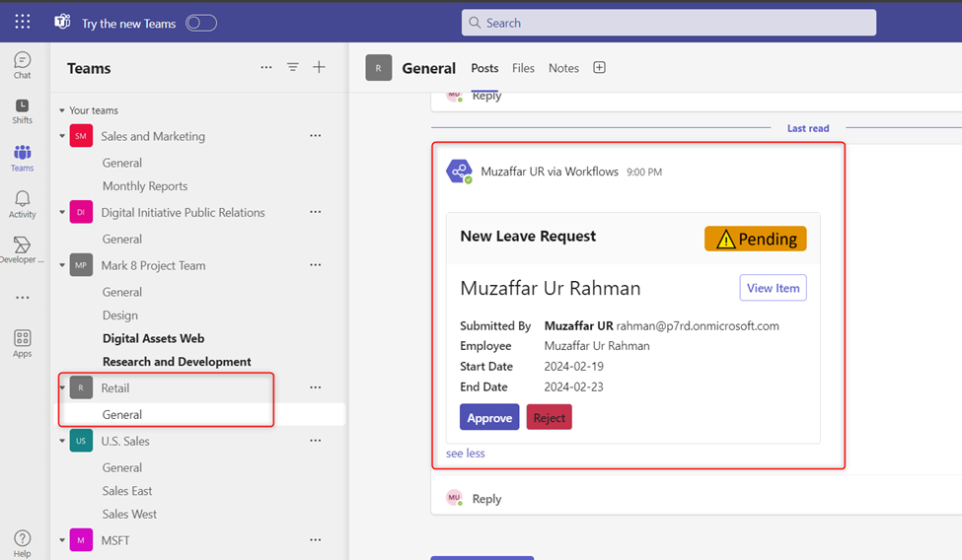
Task: Open more options for MSFT team
Action: 316,539
